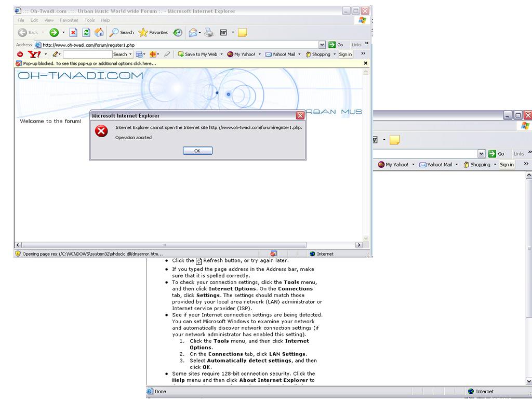Open the Edit with Word dropdown arrow
This screenshot has width=532, height=399.
[233, 33]
